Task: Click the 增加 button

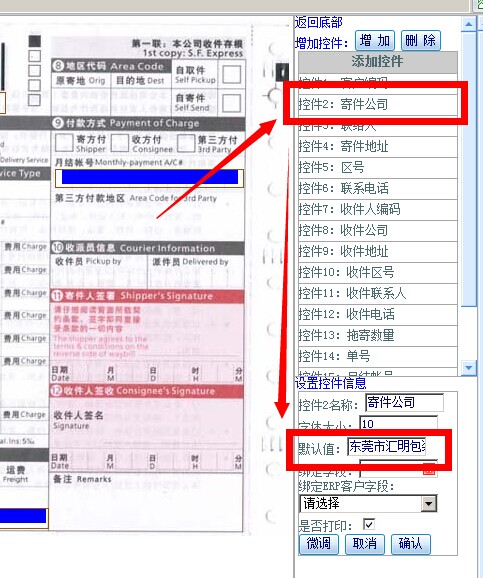Action: (x=375, y=41)
